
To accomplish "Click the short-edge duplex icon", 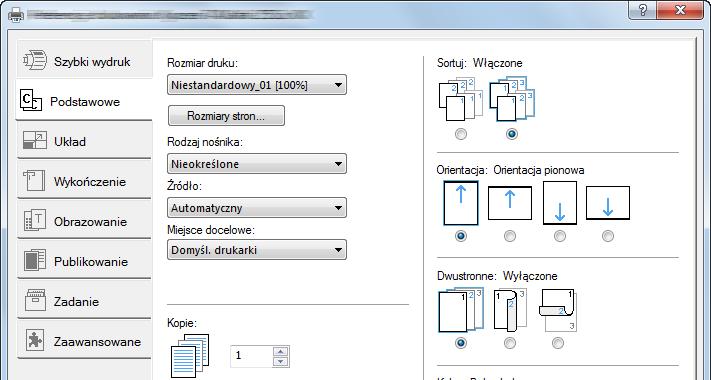I will coord(558,311).
